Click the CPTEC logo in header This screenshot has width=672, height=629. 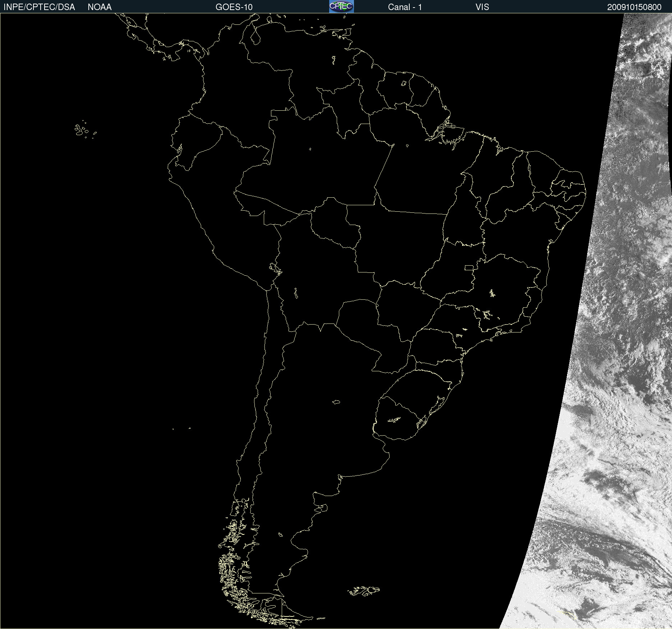click(x=341, y=6)
